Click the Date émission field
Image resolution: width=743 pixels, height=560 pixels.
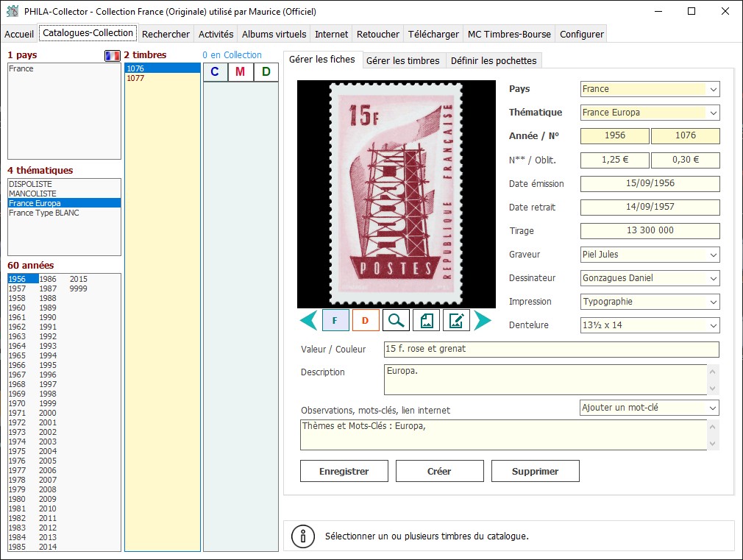tap(650, 183)
